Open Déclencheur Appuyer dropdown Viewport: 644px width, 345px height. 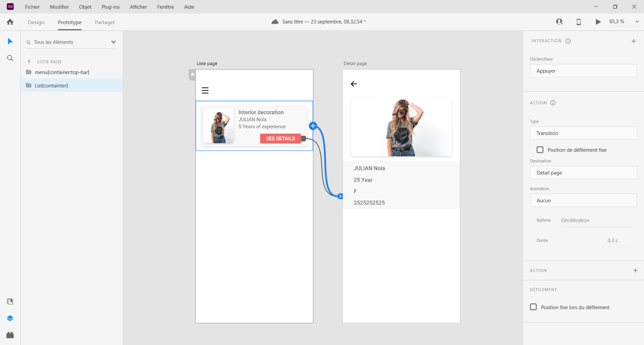pos(583,71)
